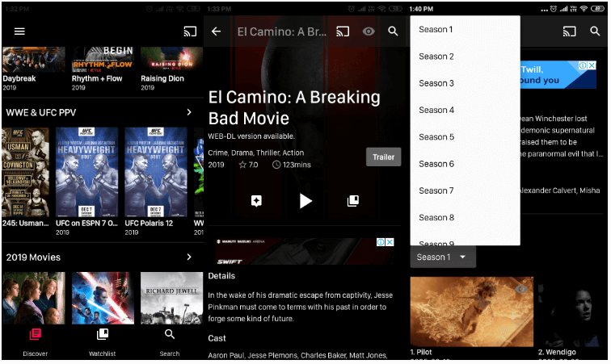This screenshot has width=611, height=364.
Task: Click the Twill advertisement banner
Action: coord(558,75)
